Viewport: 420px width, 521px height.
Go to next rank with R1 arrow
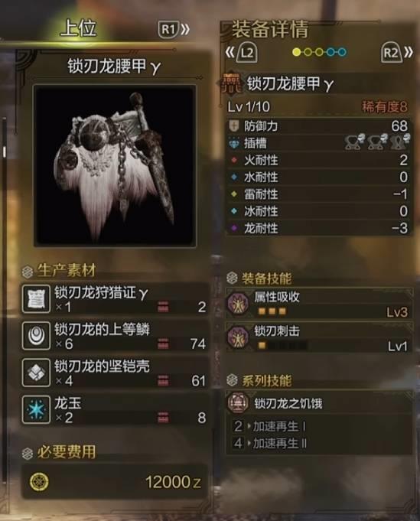[x=174, y=30]
